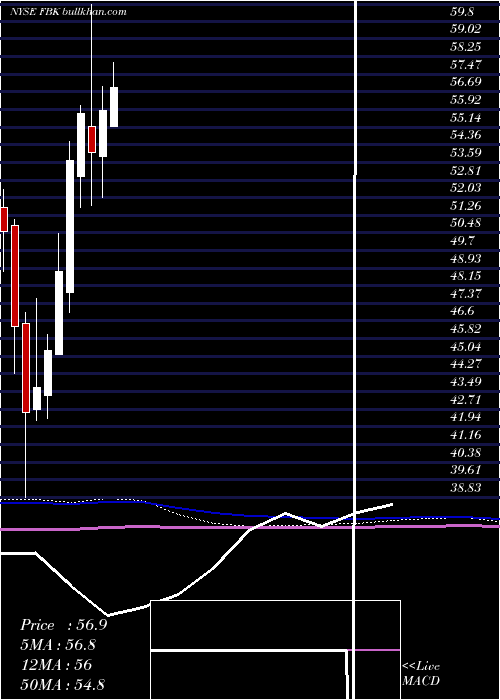Click the 42.71 price axis label
The height and width of the screenshot is (700, 500).
[x=465, y=400]
